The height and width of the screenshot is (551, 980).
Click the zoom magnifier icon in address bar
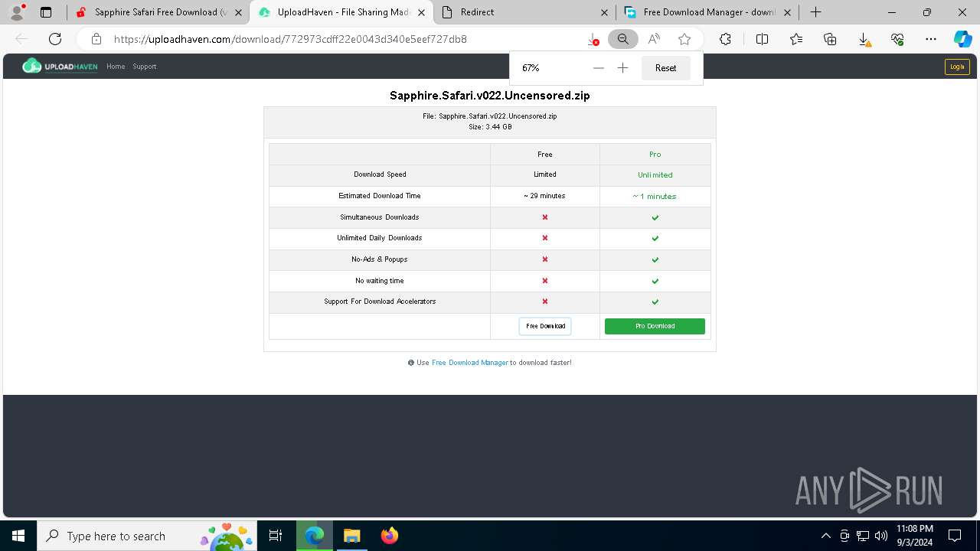point(623,39)
